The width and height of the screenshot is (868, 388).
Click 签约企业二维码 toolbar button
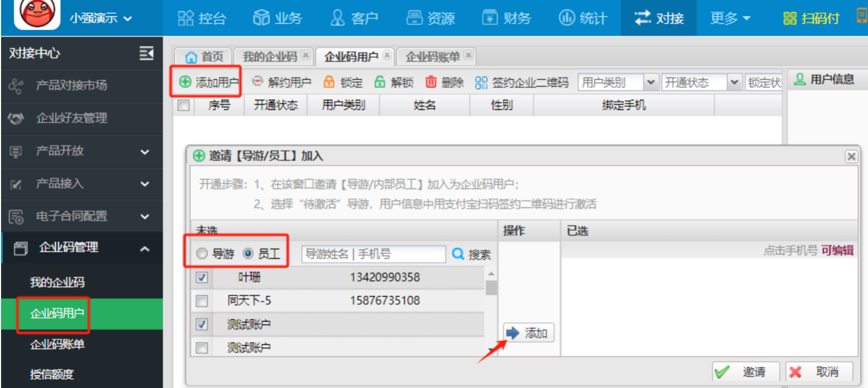point(521,82)
